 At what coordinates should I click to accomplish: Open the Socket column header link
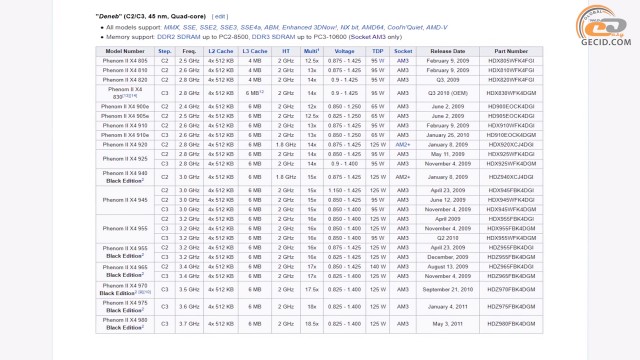[403, 51]
